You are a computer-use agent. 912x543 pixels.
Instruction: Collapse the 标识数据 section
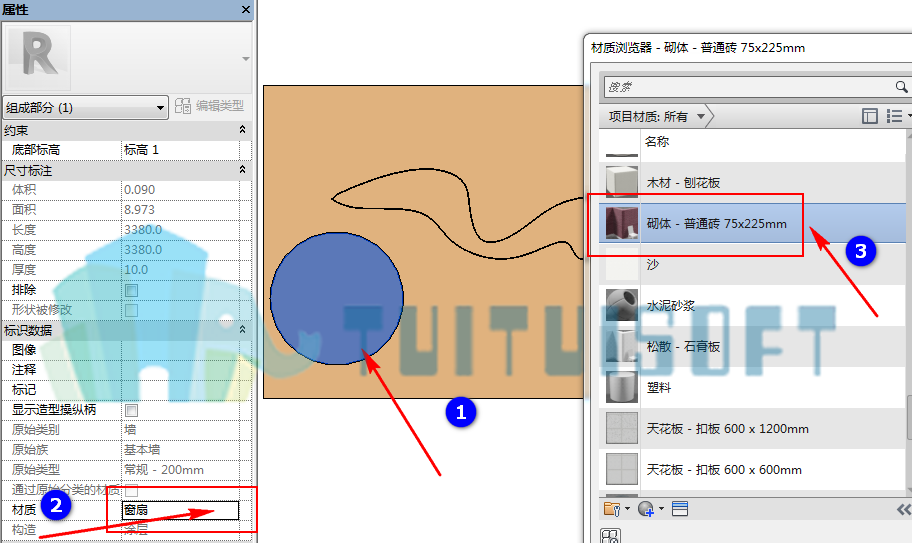[x=243, y=330]
